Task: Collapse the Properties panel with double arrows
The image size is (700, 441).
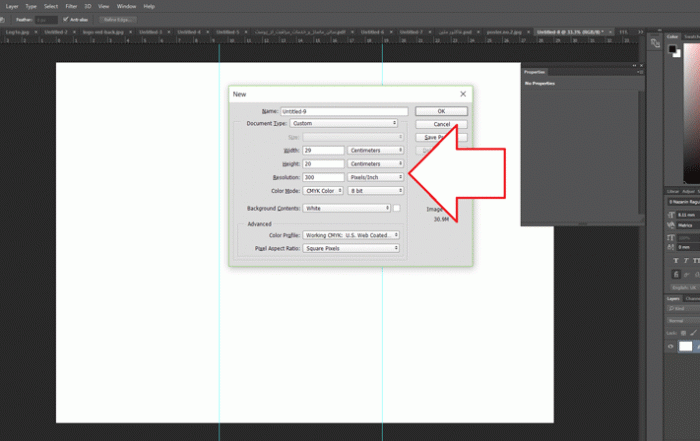Action: pos(634,66)
